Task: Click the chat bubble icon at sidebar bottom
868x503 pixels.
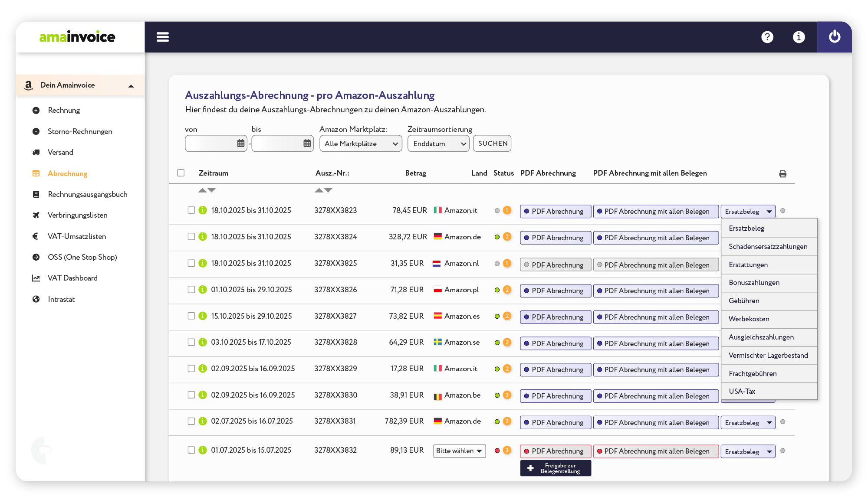Action: coord(45,450)
